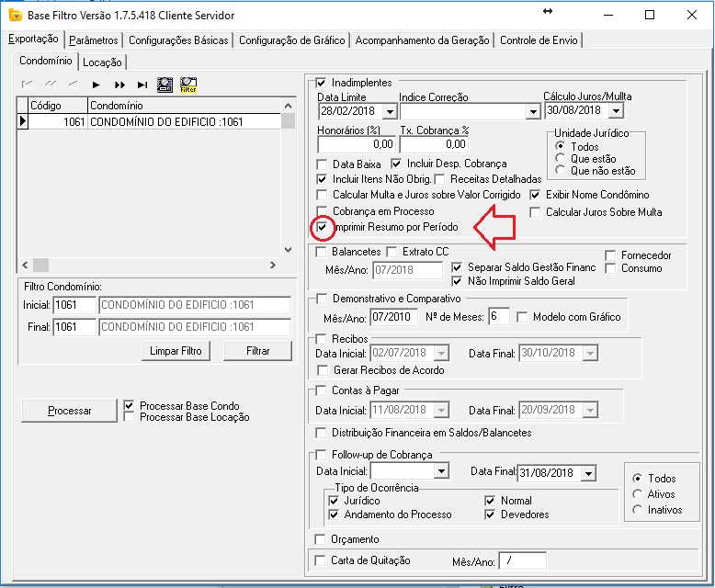Open the Locação sub-tab
This screenshot has height=588, width=715.
point(102,62)
